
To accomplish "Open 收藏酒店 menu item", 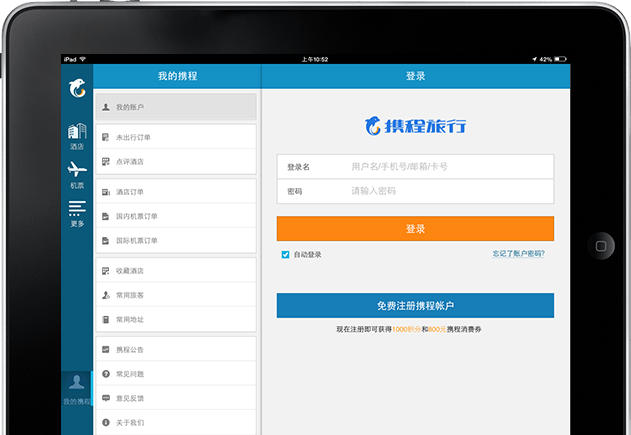I will (176, 271).
